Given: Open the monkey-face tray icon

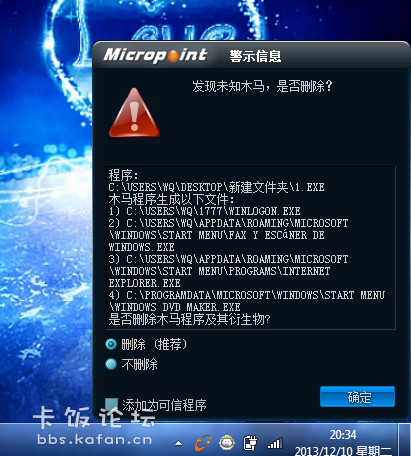Looking at the screenshot, I should click(227, 443).
